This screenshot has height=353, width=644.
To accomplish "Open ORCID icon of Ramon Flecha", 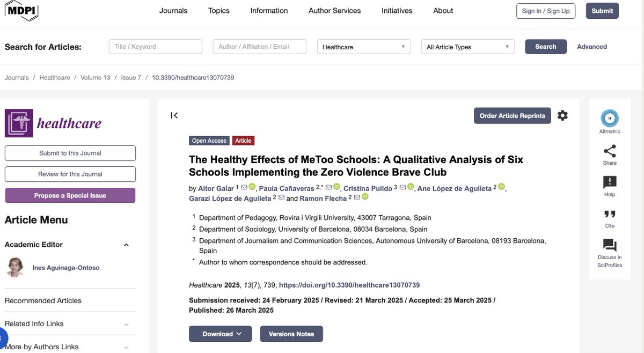I will pos(364,197).
